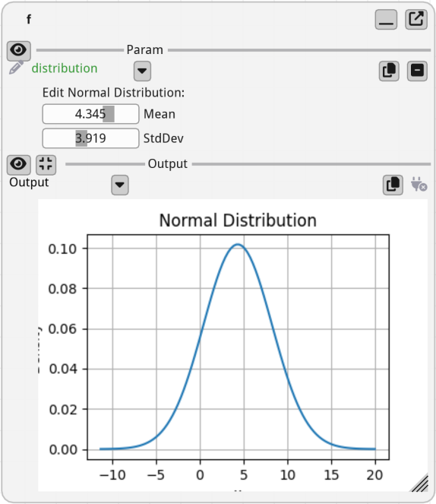The height and width of the screenshot is (504, 436).
Task: Click the Param section header label
Action: pyautogui.click(x=145, y=50)
